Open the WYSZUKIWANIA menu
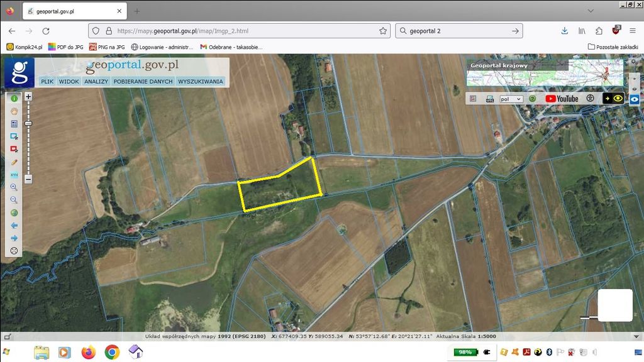Screen dimensions: 644x362 click(201, 81)
